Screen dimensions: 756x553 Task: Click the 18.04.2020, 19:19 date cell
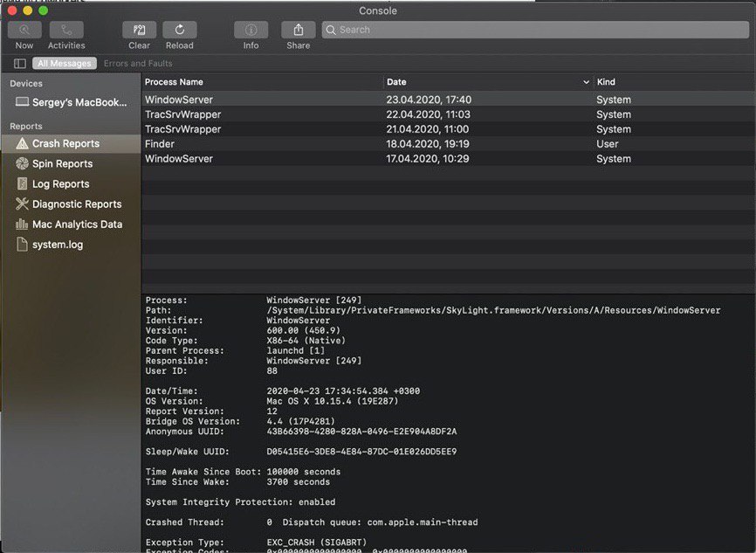pyautogui.click(x=427, y=144)
